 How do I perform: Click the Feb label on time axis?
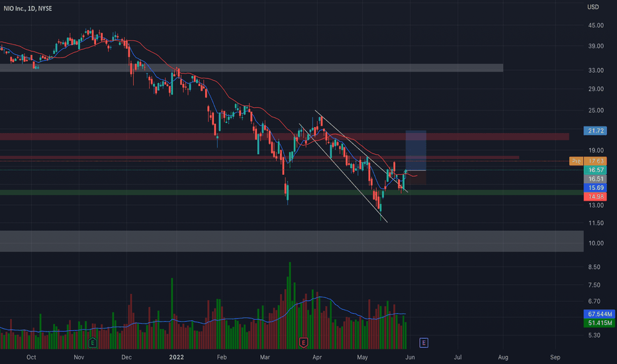coord(222,357)
